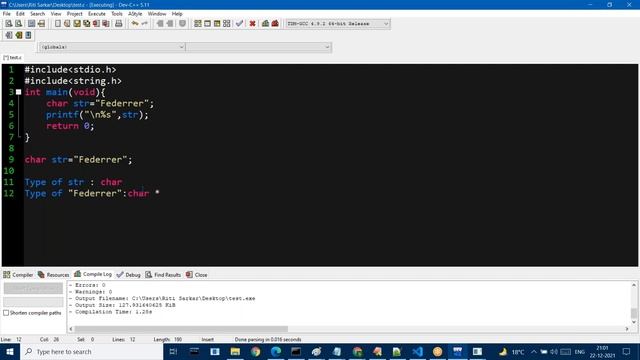Click the taskbar 'Type here to search' box
This screenshot has width=640, height=360.
[92, 351]
